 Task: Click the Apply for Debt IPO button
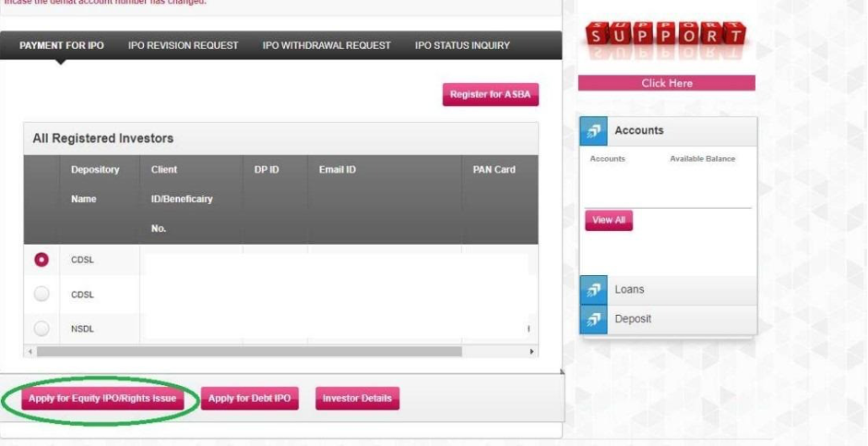click(x=249, y=399)
